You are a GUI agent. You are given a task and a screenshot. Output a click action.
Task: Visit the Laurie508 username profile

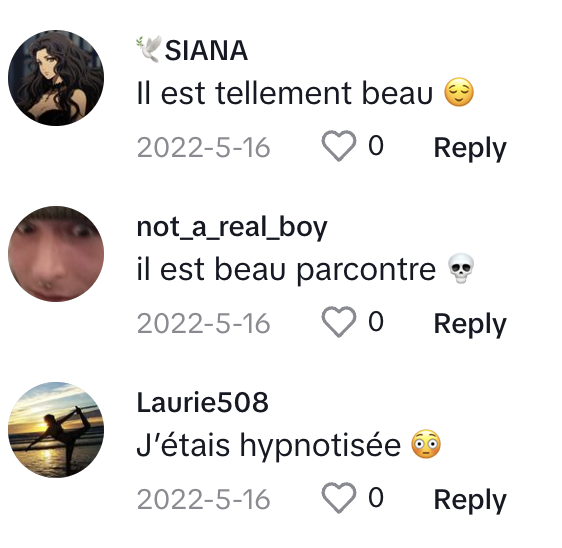(x=203, y=402)
